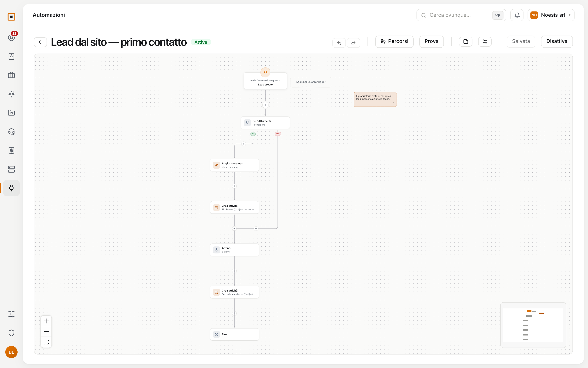Zoom in on the canvas

(x=46, y=321)
